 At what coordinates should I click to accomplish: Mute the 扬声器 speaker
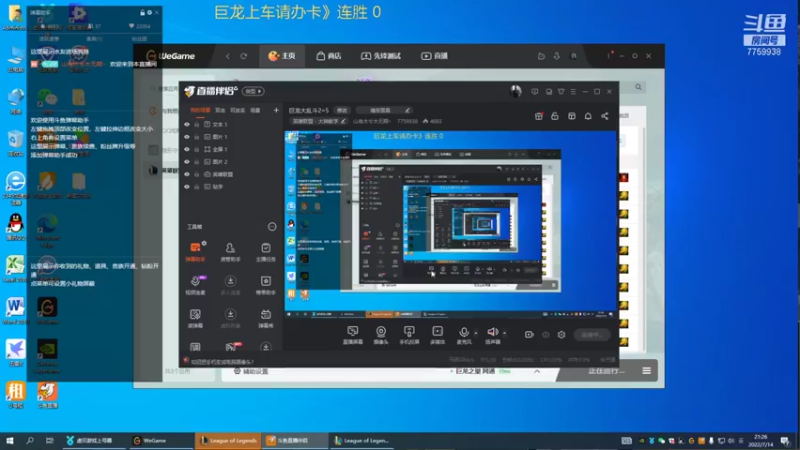pos(492,335)
